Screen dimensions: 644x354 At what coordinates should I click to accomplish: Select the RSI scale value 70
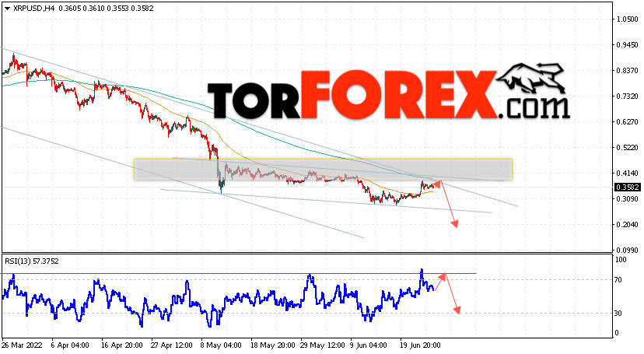[618, 280]
